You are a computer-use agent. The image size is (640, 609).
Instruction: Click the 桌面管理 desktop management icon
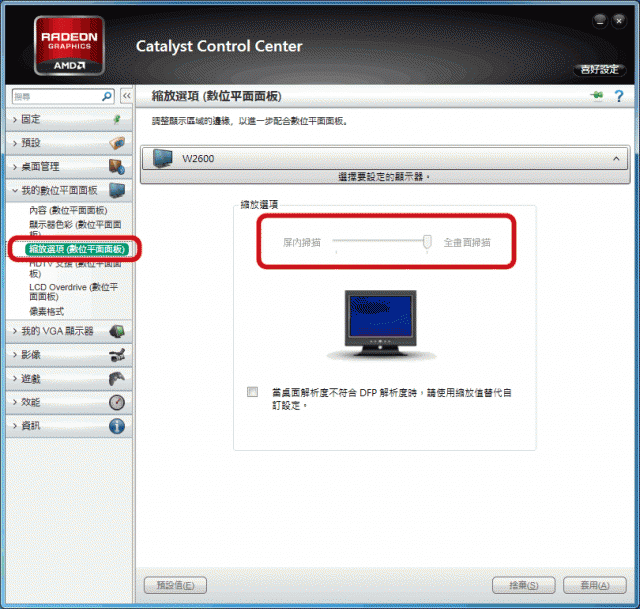click(x=117, y=167)
